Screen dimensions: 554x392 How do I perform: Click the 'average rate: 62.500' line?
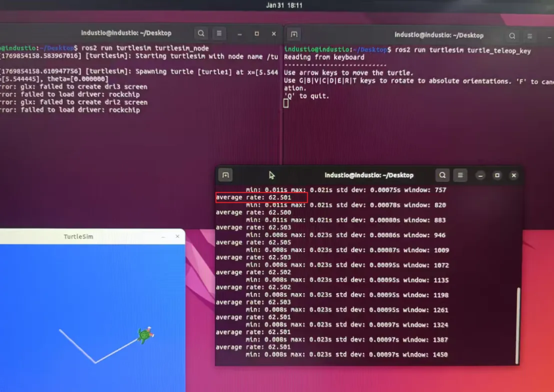coord(254,212)
